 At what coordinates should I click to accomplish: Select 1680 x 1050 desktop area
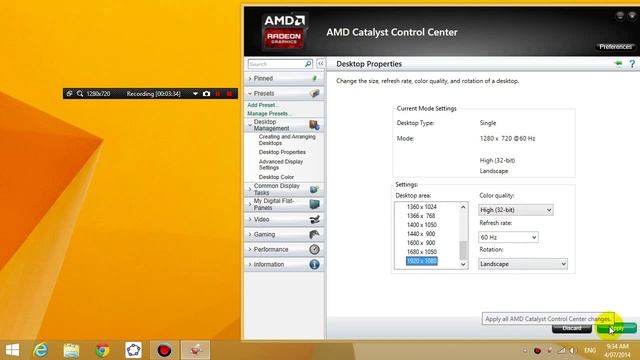click(422, 252)
